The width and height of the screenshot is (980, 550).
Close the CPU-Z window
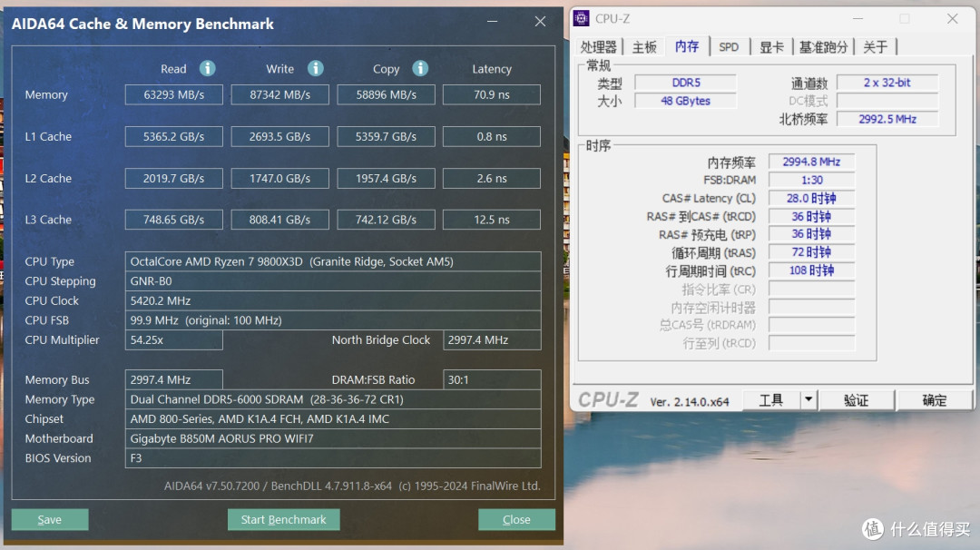pyautogui.click(x=952, y=19)
